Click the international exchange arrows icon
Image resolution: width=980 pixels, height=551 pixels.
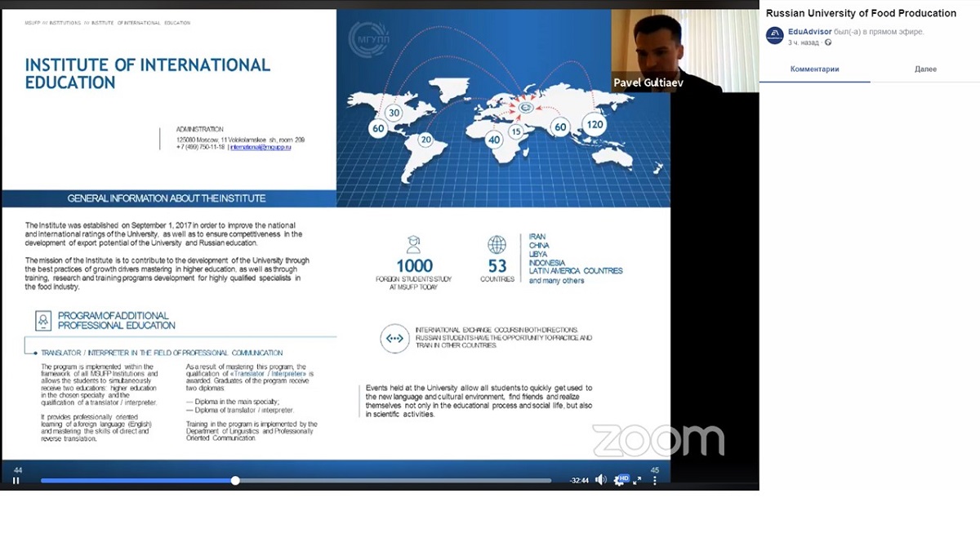394,337
